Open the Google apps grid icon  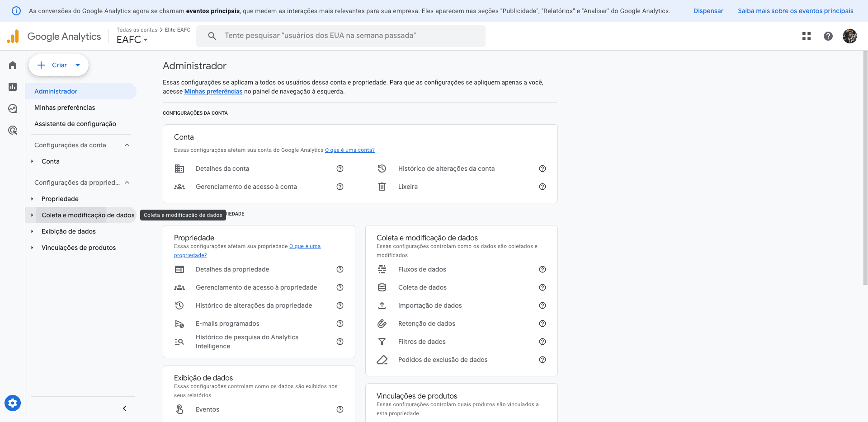(x=807, y=36)
